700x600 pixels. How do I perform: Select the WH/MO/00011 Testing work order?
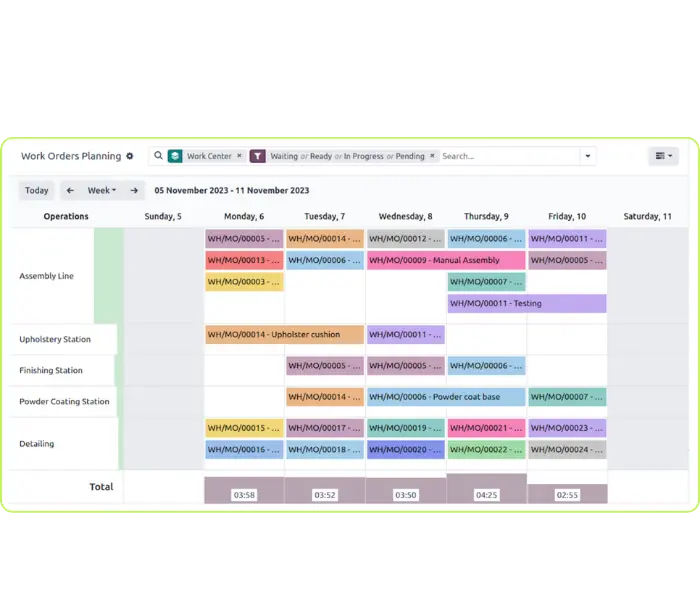(526, 303)
